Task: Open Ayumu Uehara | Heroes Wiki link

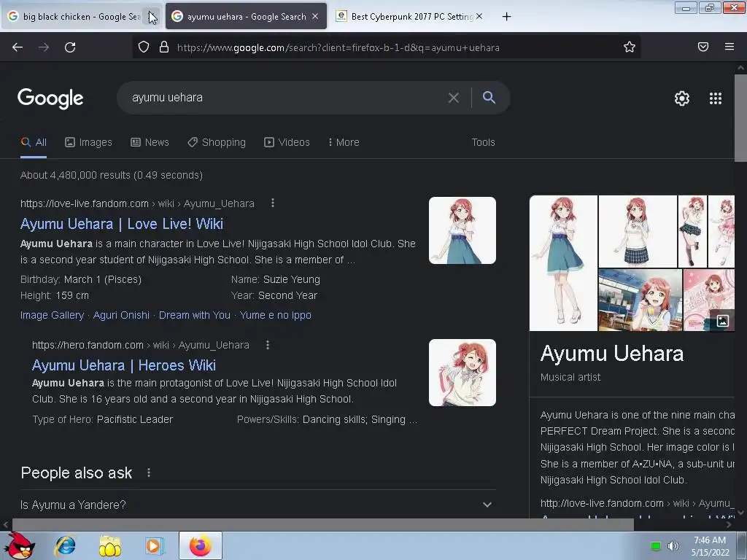Action: pyautogui.click(x=124, y=365)
